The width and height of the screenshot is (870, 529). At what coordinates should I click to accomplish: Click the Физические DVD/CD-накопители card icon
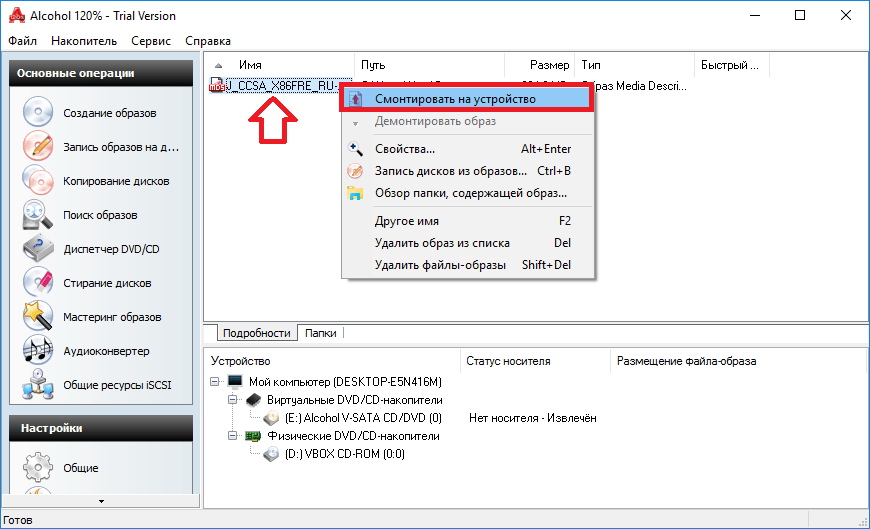click(x=253, y=436)
